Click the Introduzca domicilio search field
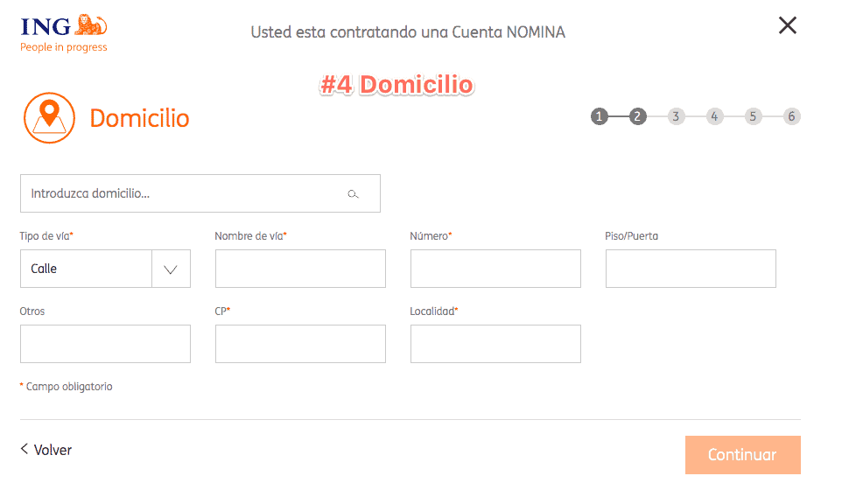The height and width of the screenshot is (504, 856). point(200,193)
